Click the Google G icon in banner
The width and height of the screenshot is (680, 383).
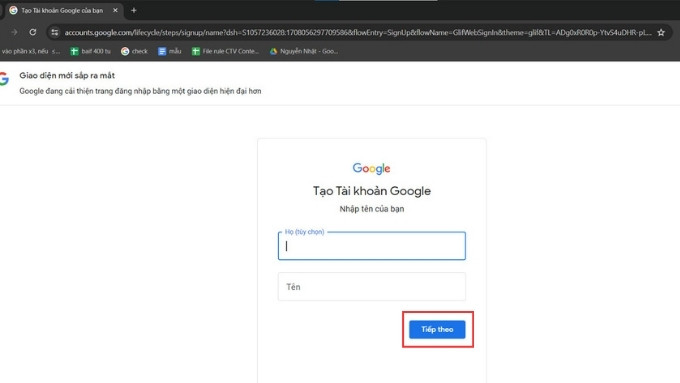(x=4, y=79)
